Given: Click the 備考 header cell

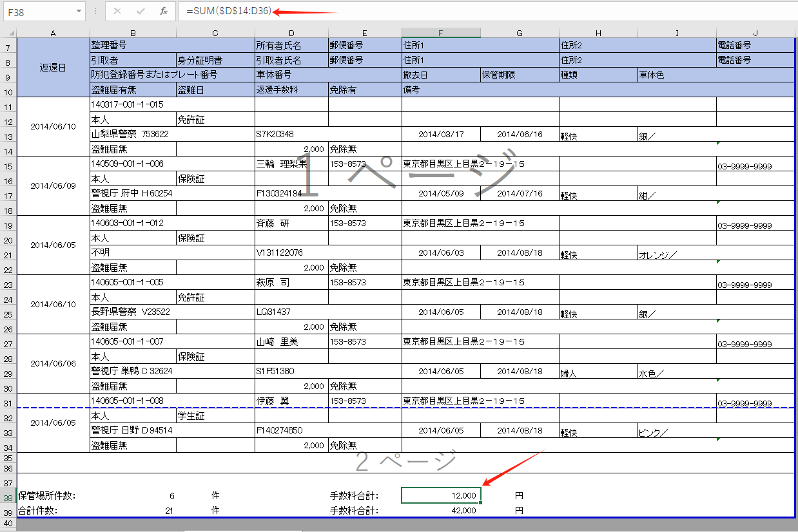Looking at the screenshot, I should (x=598, y=90).
